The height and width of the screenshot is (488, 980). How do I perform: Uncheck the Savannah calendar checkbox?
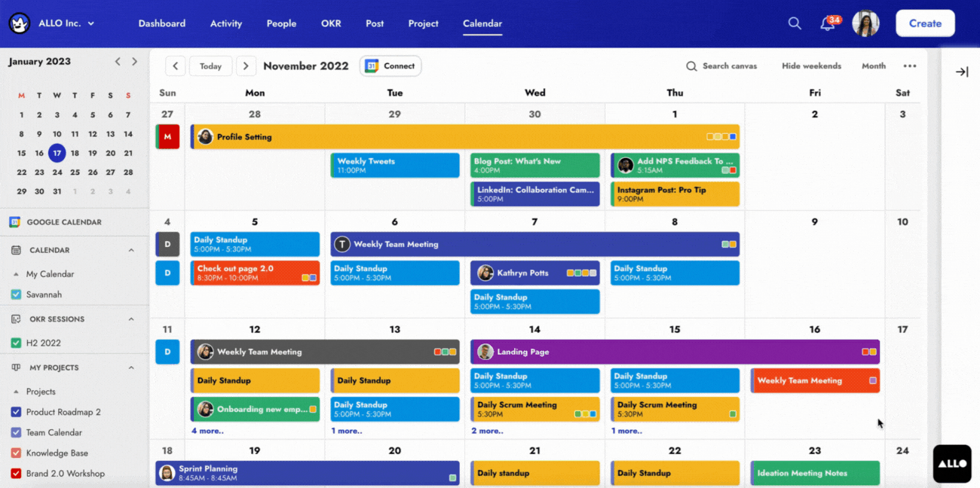click(16, 294)
